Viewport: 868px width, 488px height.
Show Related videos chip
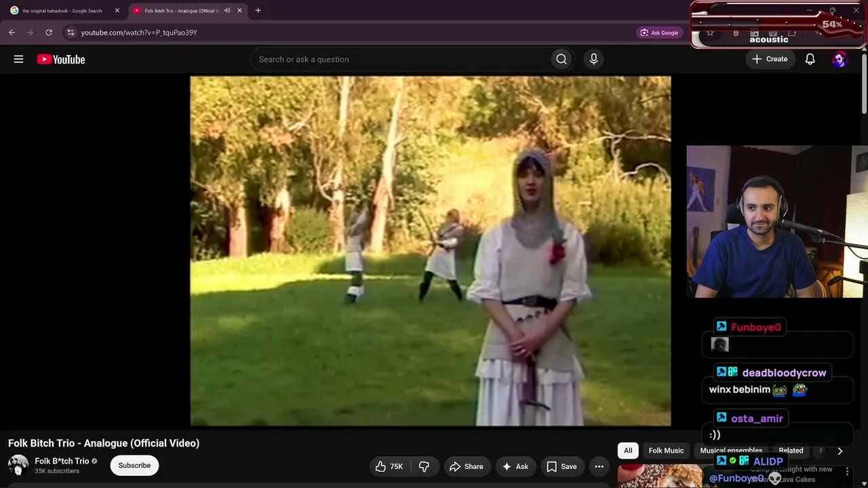click(791, 451)
